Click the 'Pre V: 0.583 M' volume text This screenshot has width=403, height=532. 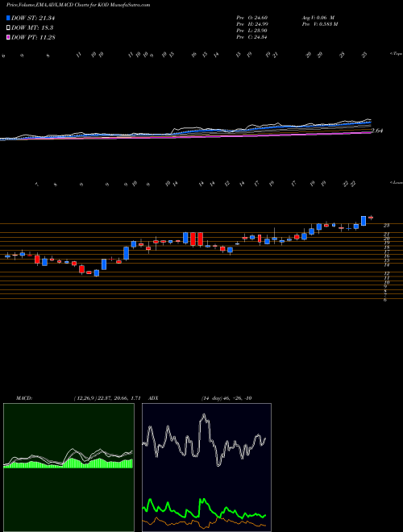click(x=320, y=23)
